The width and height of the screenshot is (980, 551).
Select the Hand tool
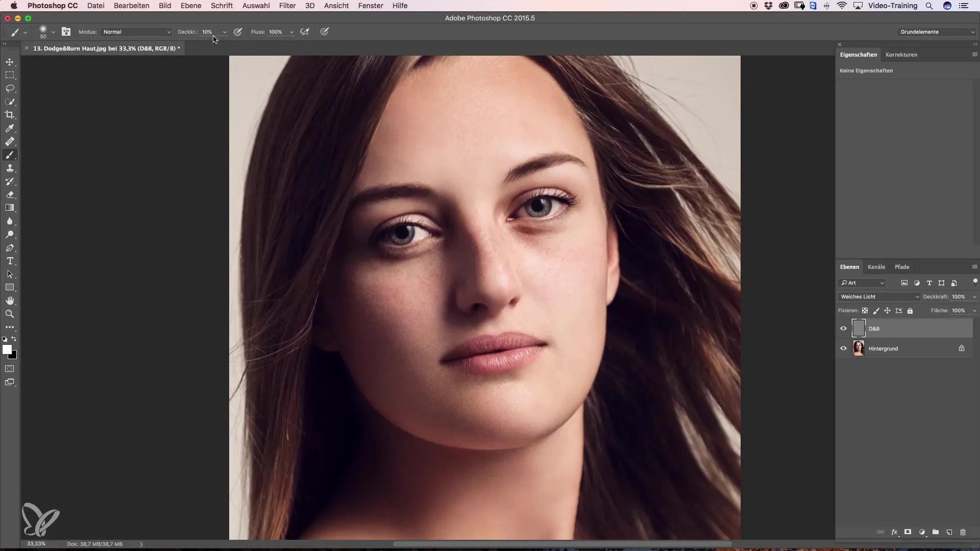click(10, 301)
